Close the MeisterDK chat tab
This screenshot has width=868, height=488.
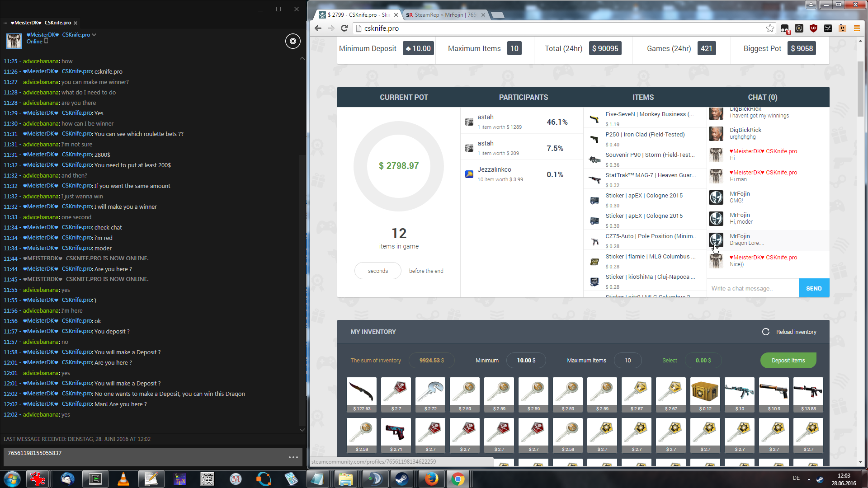tap(75, 23)
